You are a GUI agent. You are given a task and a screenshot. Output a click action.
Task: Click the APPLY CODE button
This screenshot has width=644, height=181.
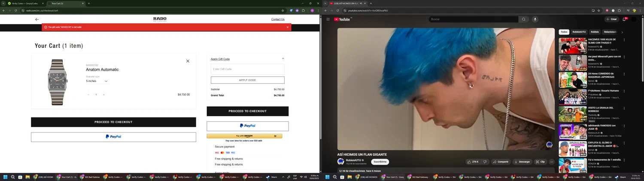[247, 80]
